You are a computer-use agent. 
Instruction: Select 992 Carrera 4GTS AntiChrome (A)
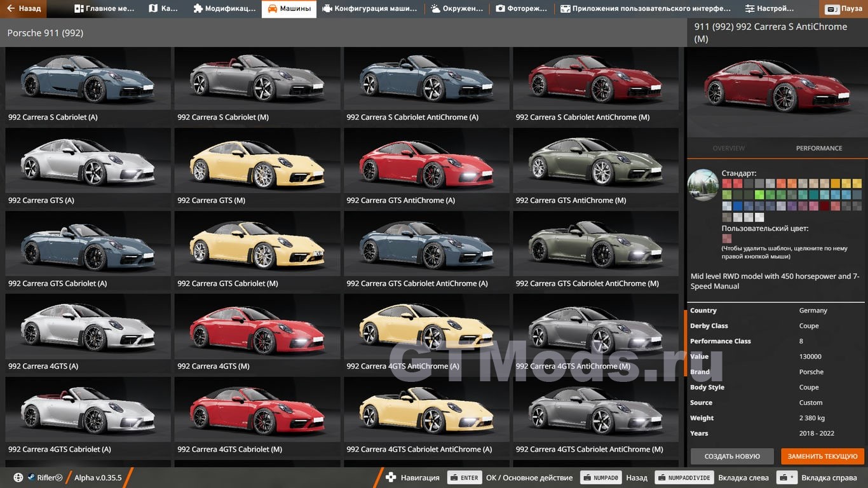click(x=426, y=334)
